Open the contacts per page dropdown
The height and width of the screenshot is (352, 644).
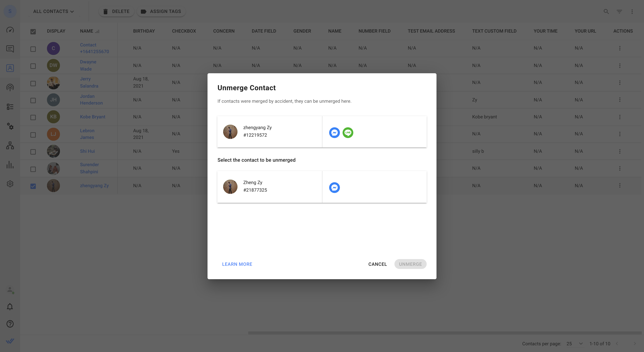pyautogui.click(x=574, y=344)
